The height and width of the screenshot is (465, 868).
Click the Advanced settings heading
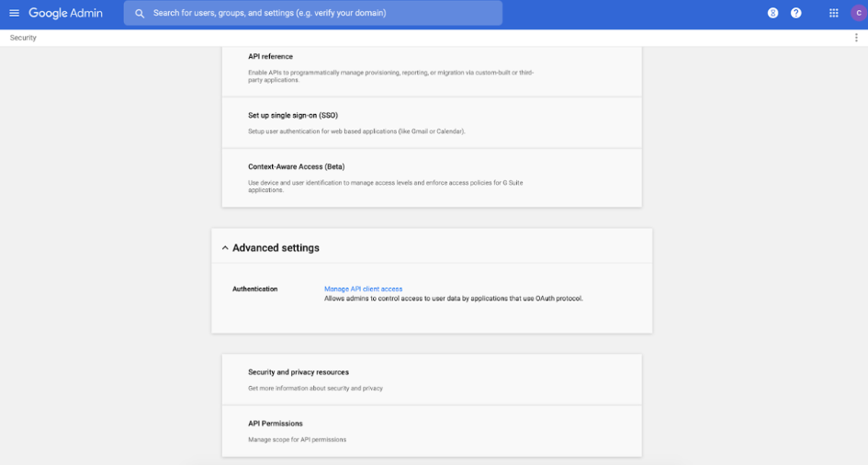pyautogui.click(x=276, y=248)
